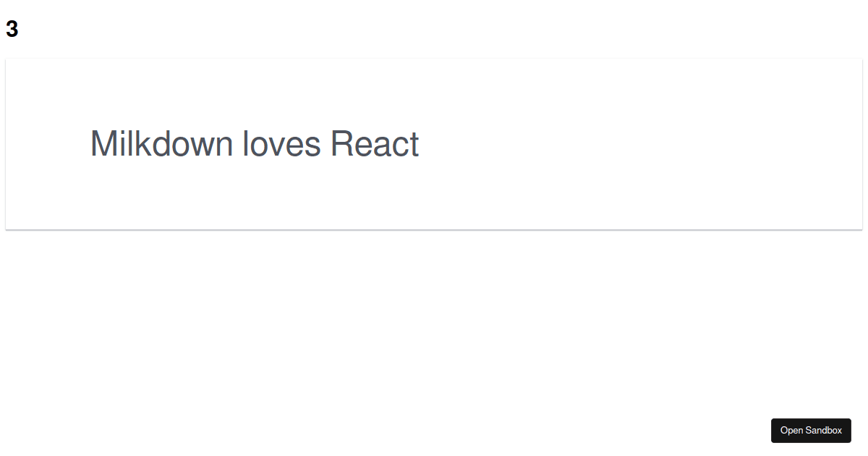Click the capital M of Milkdown
The image size is (868, 456).
point(102,143)
